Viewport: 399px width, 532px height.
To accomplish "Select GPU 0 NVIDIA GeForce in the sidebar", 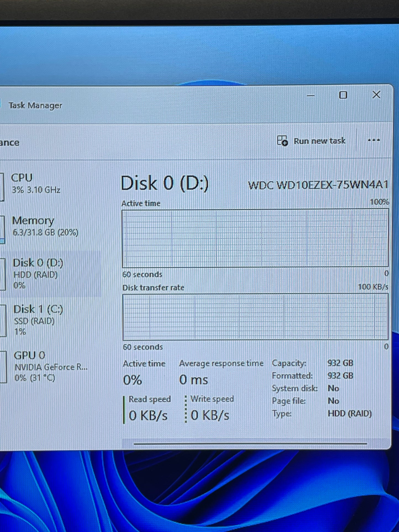I will 51,366.
